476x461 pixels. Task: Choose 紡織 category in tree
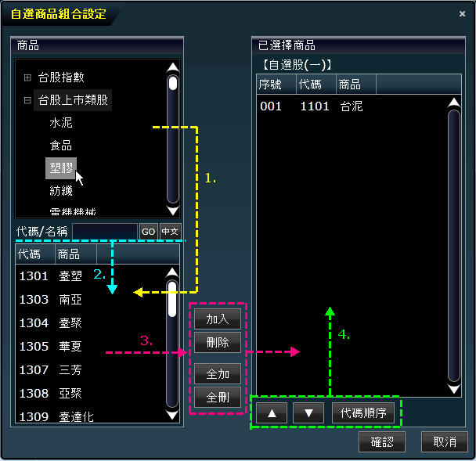(61, 191)
